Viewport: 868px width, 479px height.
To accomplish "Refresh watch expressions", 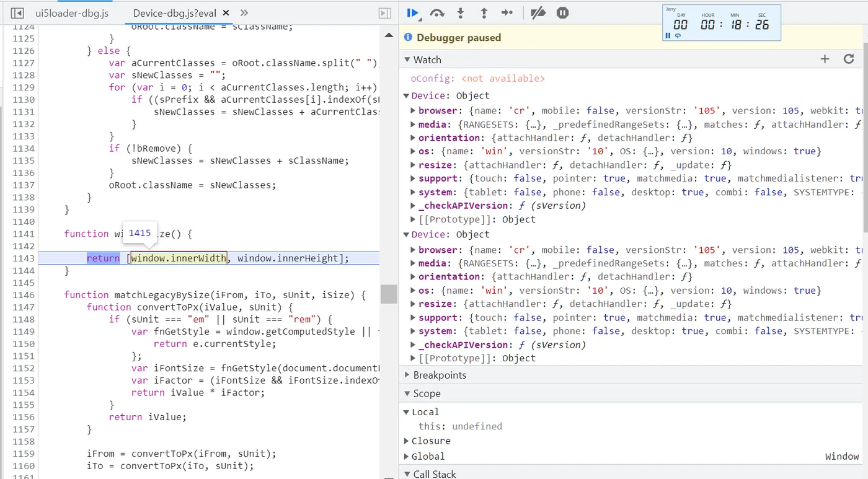I will point(849,59).
